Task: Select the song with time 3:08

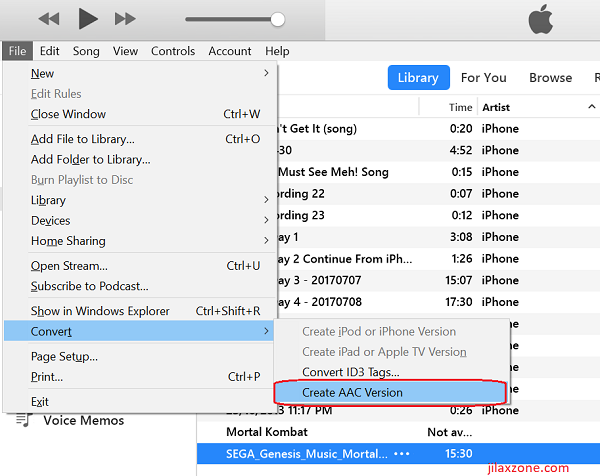Action: pos(439,237)
